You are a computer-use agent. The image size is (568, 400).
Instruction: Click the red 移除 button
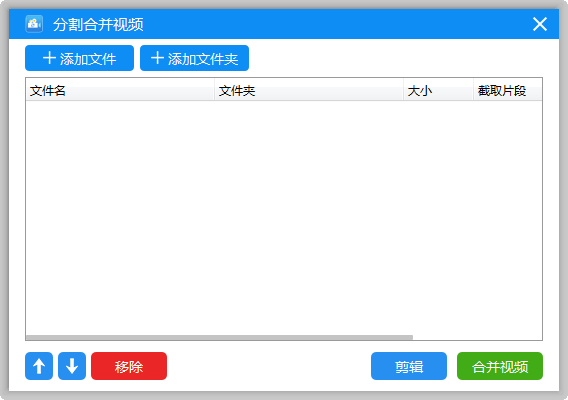pos(129,366)
